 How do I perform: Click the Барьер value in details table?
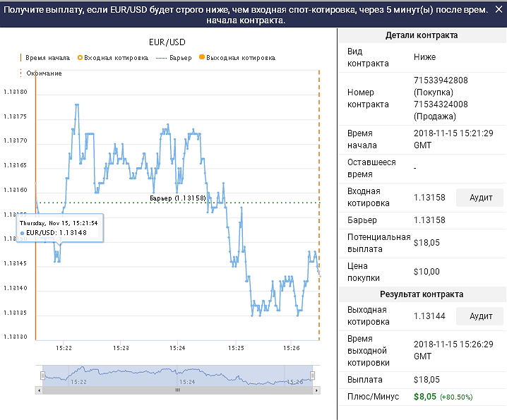point(429,220)
